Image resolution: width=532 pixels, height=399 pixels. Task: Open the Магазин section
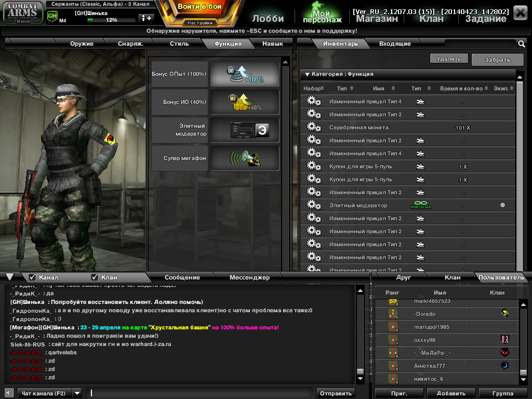coord(377,18)
